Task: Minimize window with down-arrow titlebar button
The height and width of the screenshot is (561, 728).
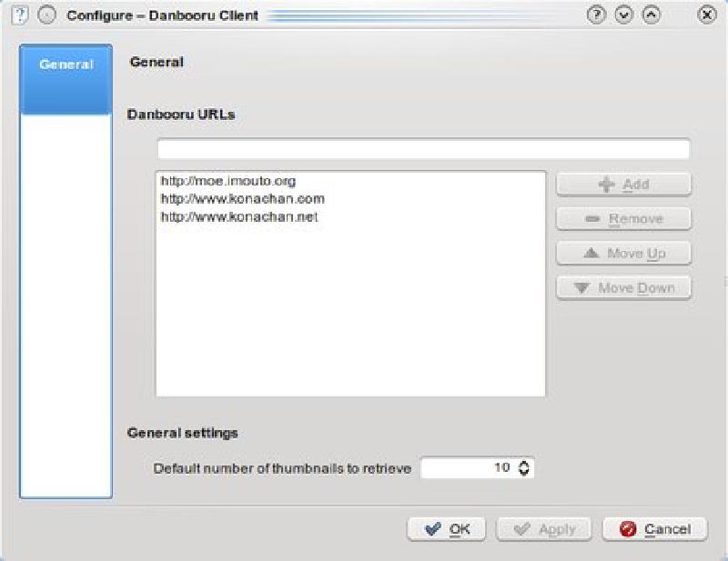Action: (623, 15)
